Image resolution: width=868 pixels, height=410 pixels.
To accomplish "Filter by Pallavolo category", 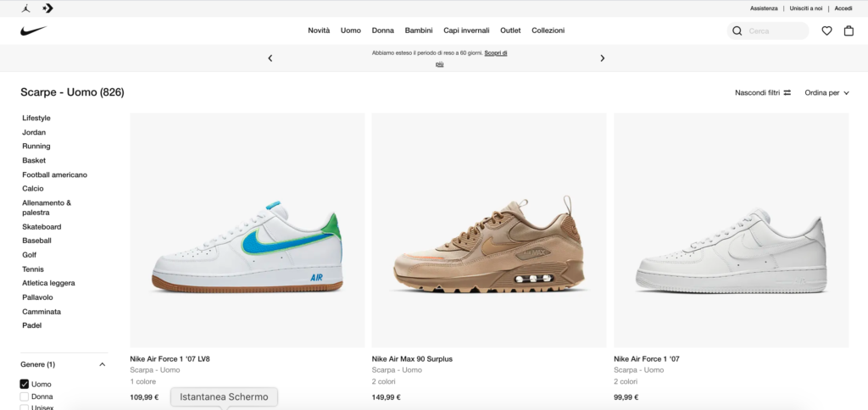I will 37,297.
